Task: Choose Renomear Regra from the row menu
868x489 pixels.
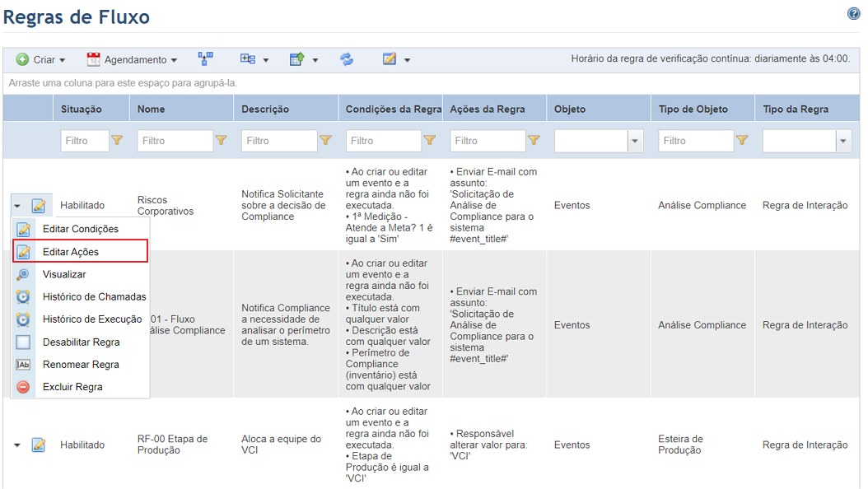Action: [x=80, y=365]
